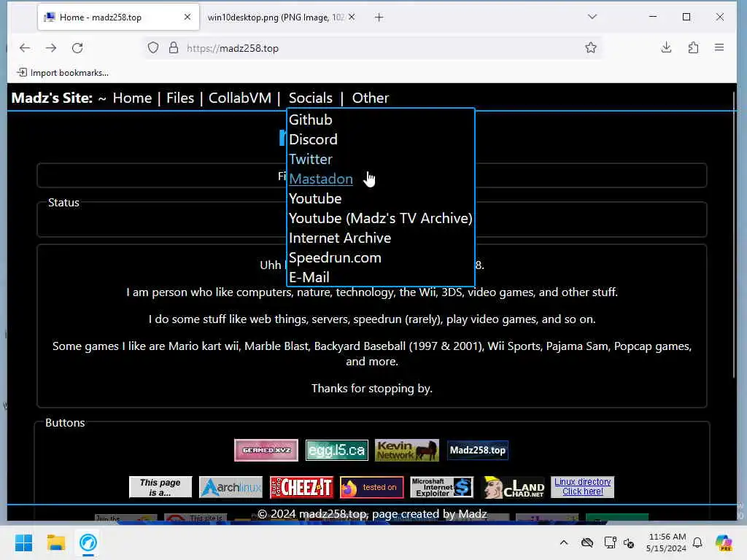Image resolution: width=747 pixels, height=560 pixels.
Task: Choose Speedrun.com from the Socials menu
Action: pos(335,257)
